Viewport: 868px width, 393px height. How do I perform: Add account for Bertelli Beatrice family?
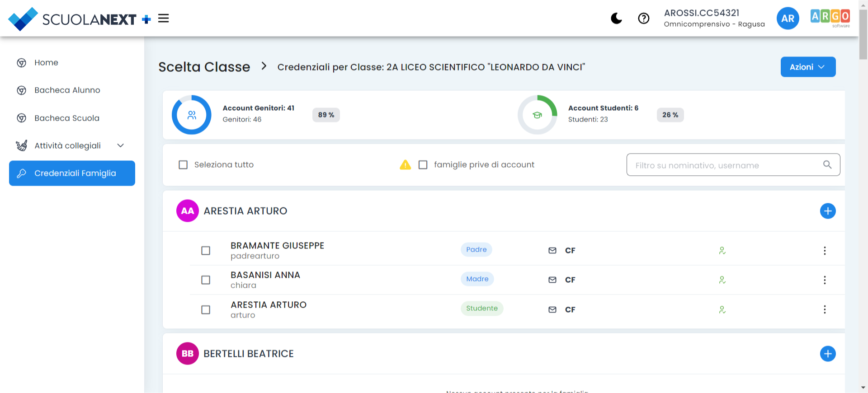pyautogui.click(x=827, y=354)
